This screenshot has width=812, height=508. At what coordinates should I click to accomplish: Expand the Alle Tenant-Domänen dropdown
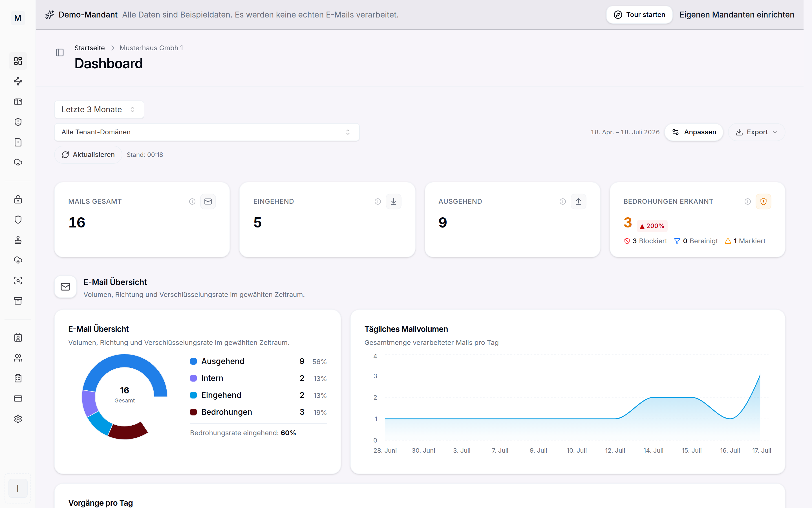click(x=207, y=132)
